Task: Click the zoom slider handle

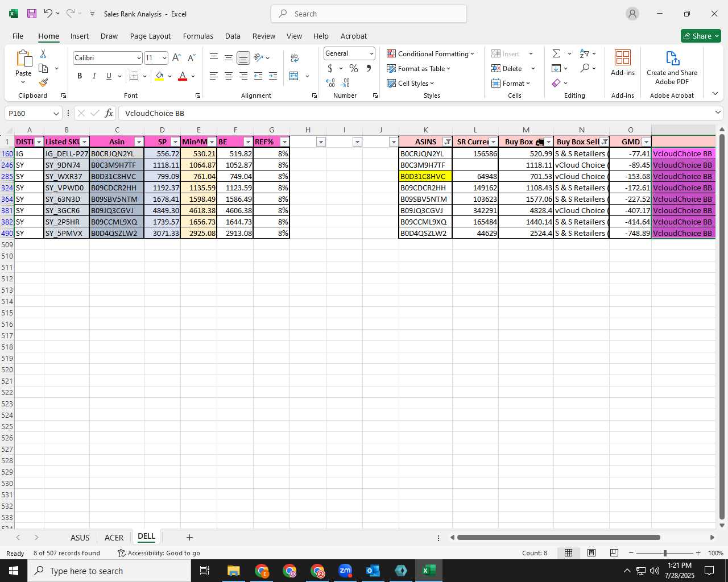Action: click(665, 553)
